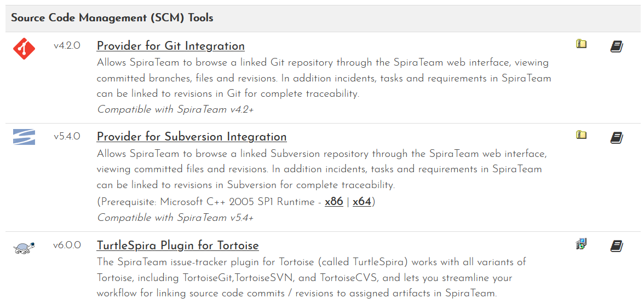
Task: Click the TortoiseSVN turtle icon
Action: 24,248
